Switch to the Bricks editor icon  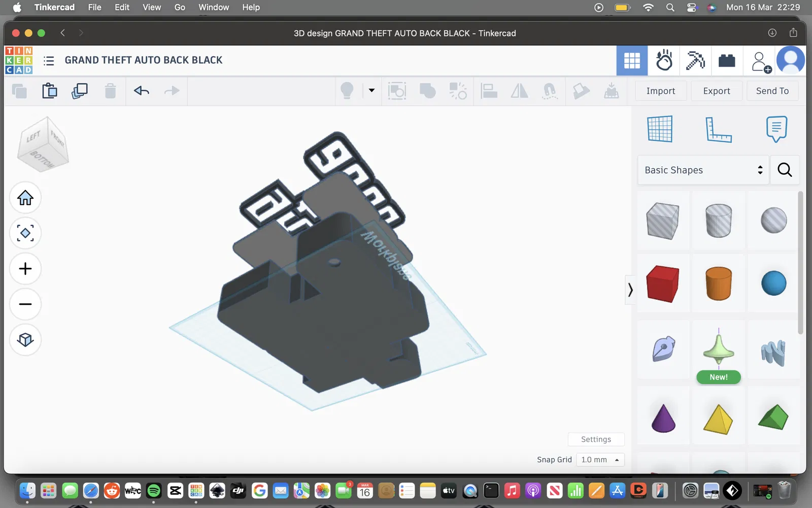pos(727,60)
